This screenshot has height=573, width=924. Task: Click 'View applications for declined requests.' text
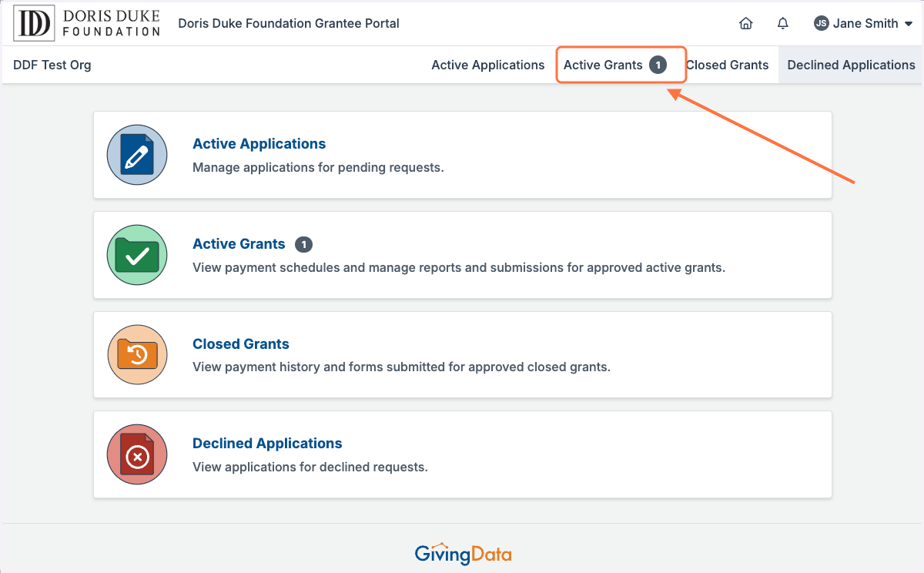310,467
